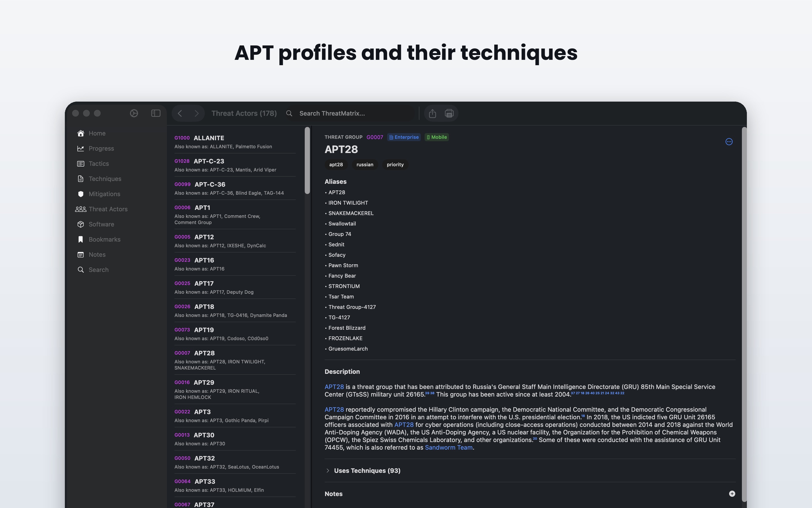
Task: Click the Tactics icon in sidebar
Action: pos(81,164)
